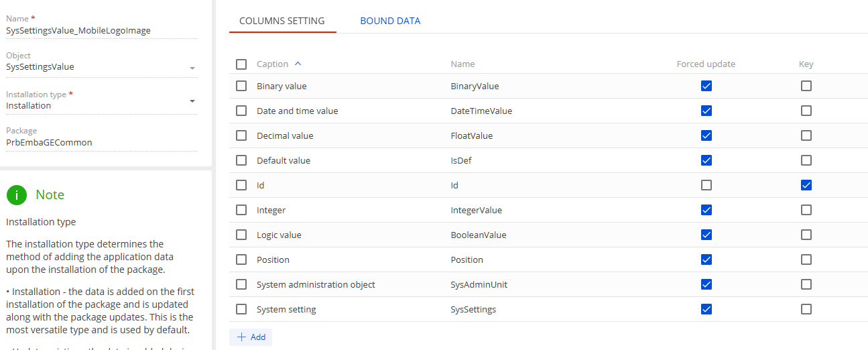Select the Integer row checkbox
The width and height of the screenshot is (868, 350).
coord(241,210)
